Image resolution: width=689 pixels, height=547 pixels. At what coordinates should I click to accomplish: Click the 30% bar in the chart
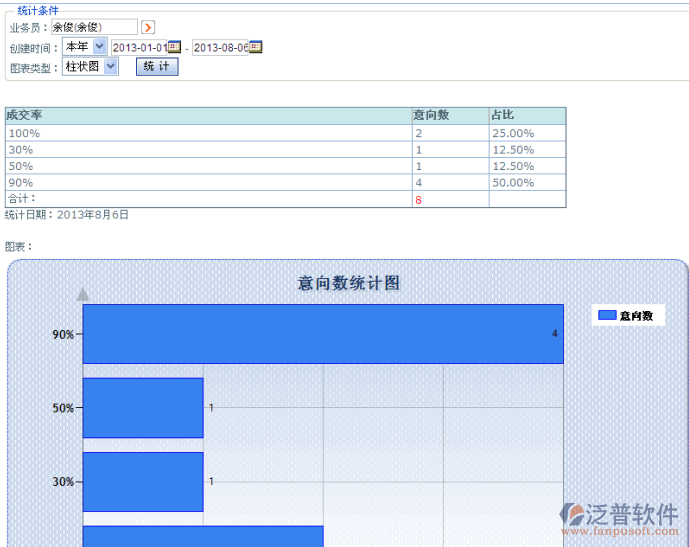[x=143, y=482]
